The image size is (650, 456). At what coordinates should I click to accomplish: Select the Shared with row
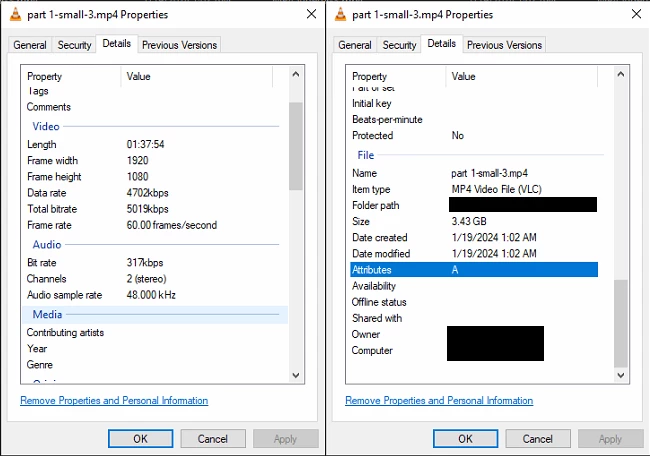474,318
